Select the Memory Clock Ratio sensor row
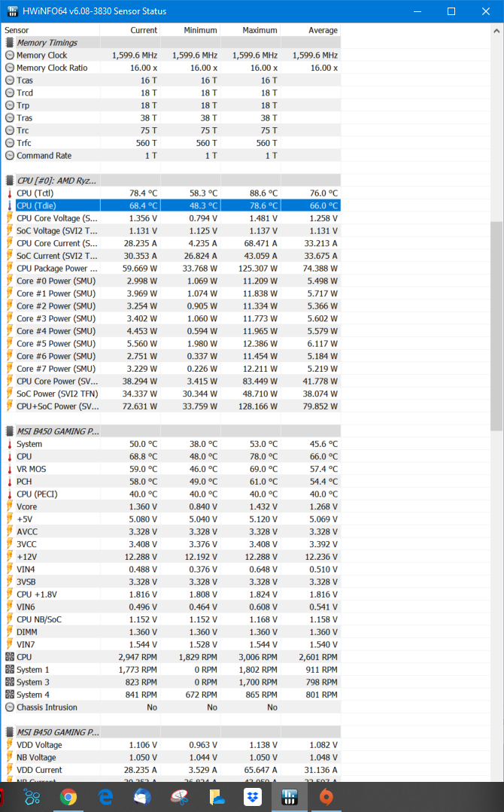This screenshot has height=812, width=504. click(x=172, y=67)
